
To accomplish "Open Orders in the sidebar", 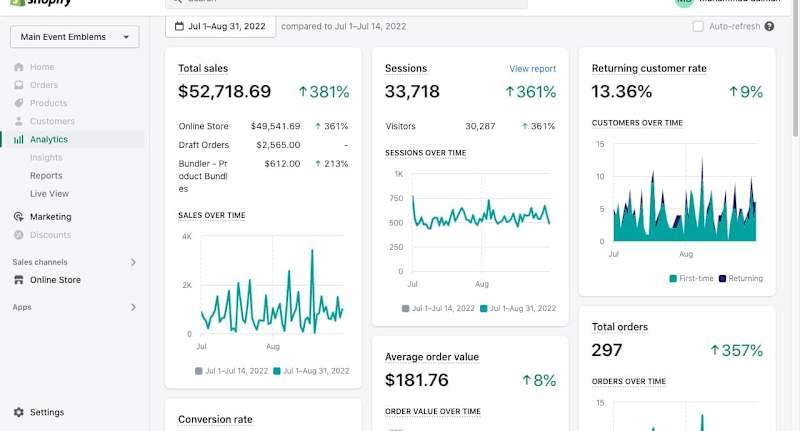I will (44, 85).
